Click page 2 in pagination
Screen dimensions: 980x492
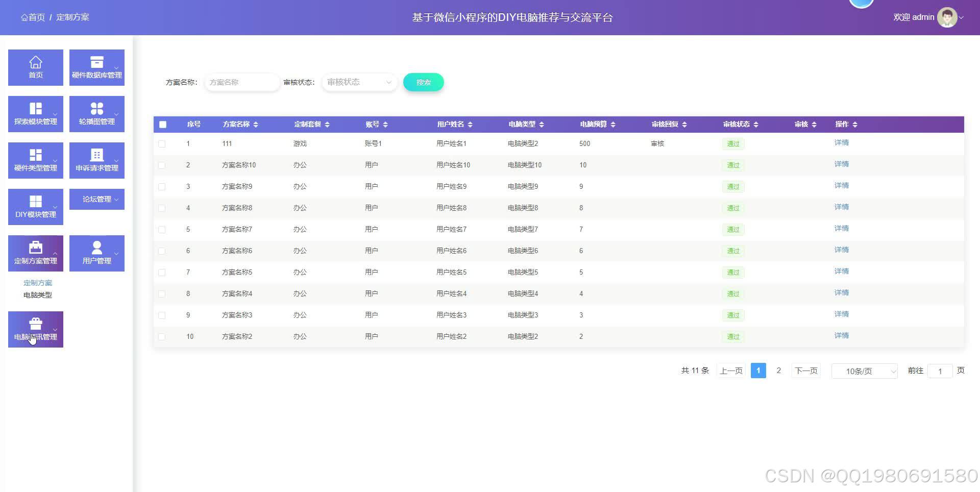778,371
